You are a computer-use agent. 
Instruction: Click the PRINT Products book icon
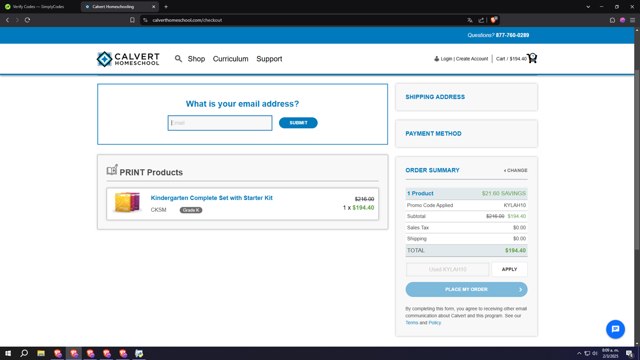(x=112, y=170)
